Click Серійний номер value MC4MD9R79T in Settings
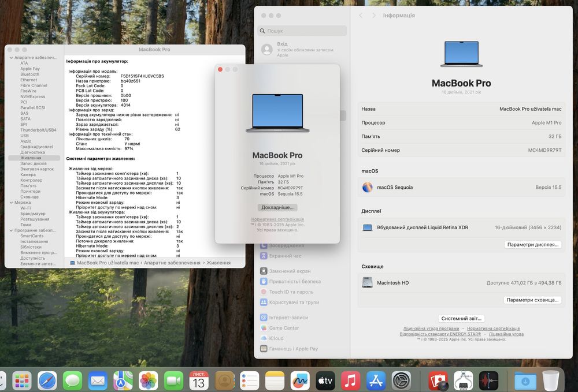Image resolution: width=578 pixels, height=392 pixels. [544, 150]
